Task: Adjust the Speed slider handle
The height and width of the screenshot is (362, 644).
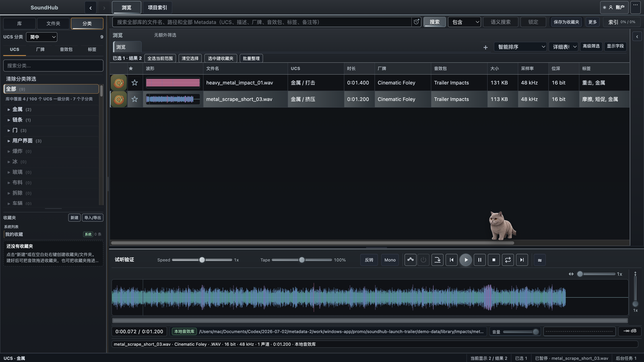Action: point(202,260)
